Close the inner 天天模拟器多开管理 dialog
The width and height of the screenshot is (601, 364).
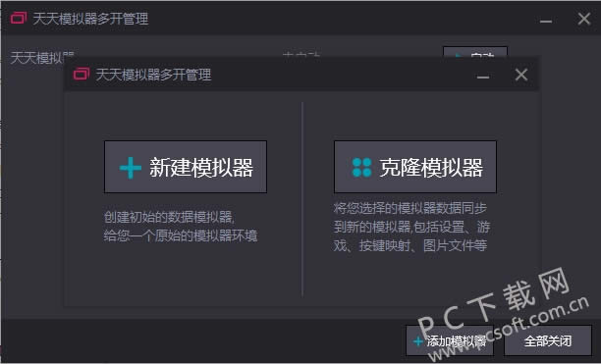tap(521, 75)
